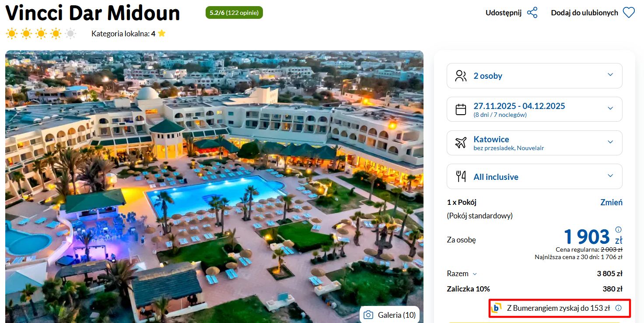Click the camera icon in the Galeria button

coord(368,315)
